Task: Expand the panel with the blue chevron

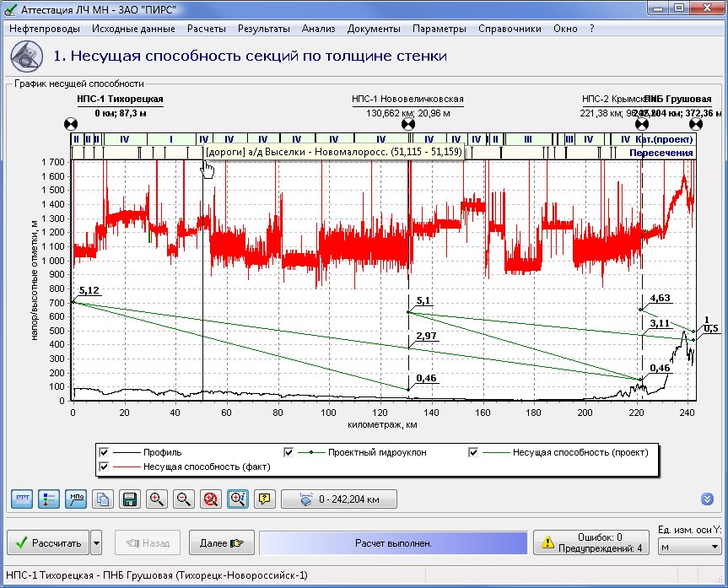Action: coord(707,499)
